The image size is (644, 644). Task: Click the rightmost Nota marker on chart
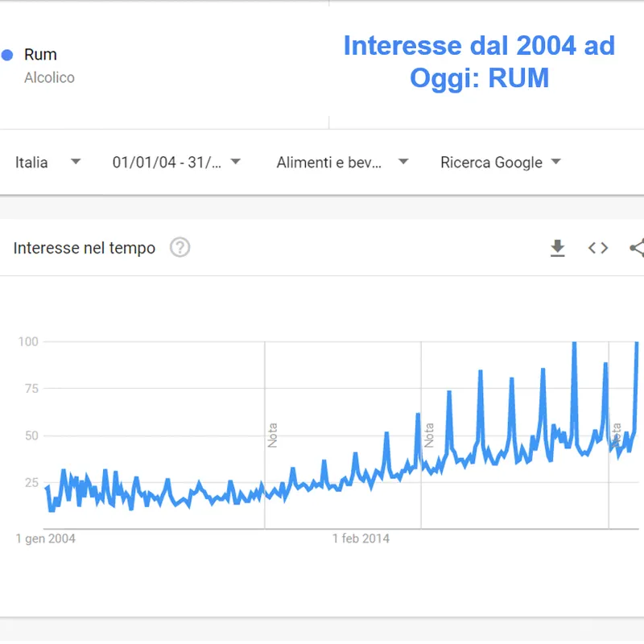[x=616, y=436]
